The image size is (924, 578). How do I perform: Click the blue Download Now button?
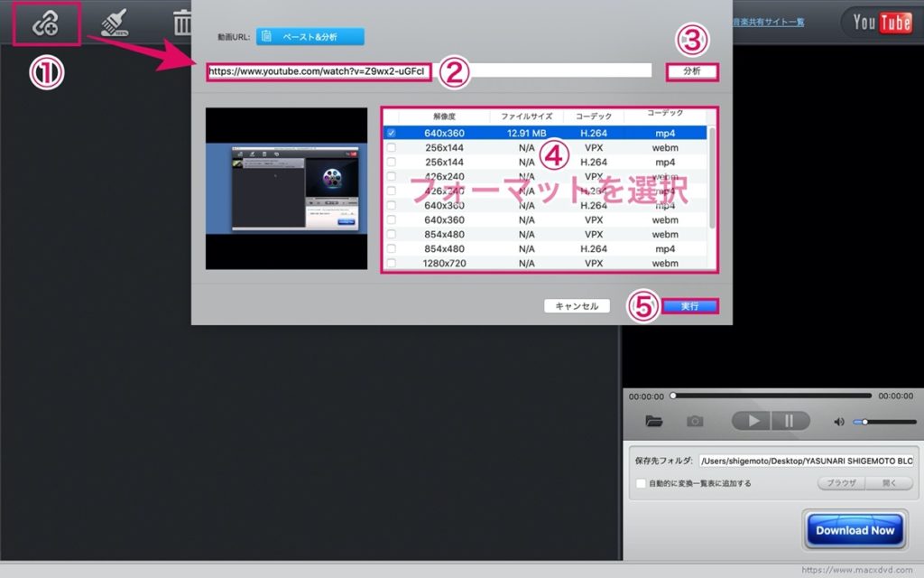coord(855,530)
